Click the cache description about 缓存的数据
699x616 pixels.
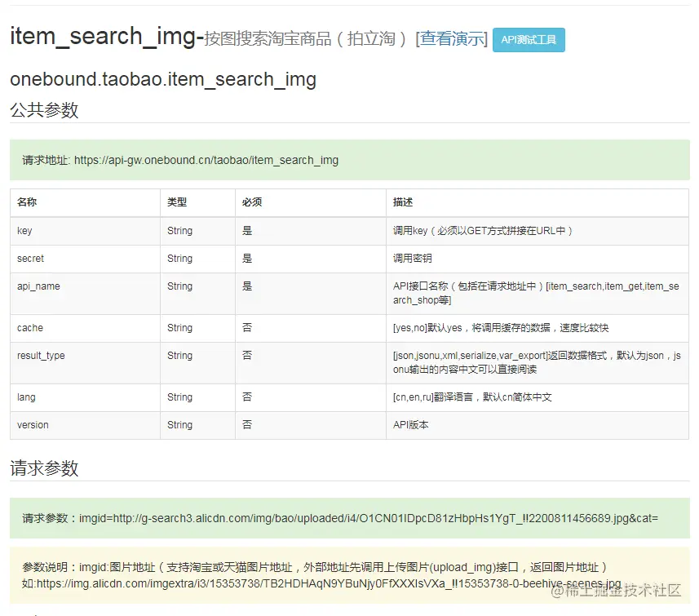[501, 327]
